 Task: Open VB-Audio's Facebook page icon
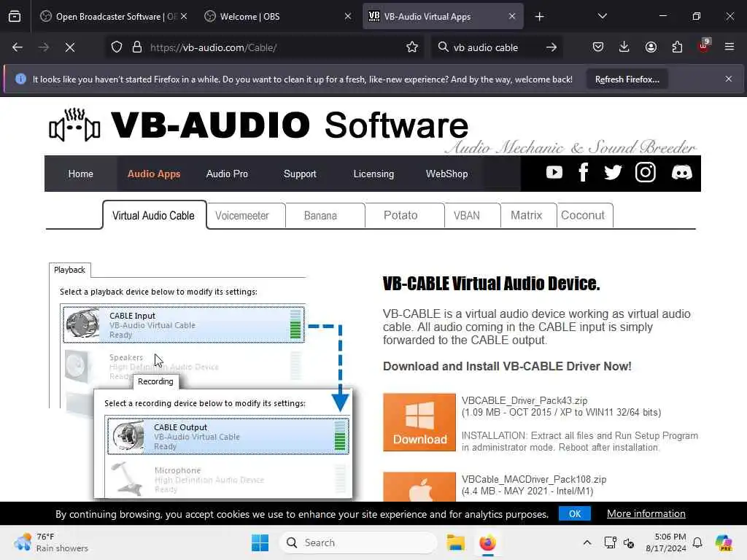(x=583, y=172)
